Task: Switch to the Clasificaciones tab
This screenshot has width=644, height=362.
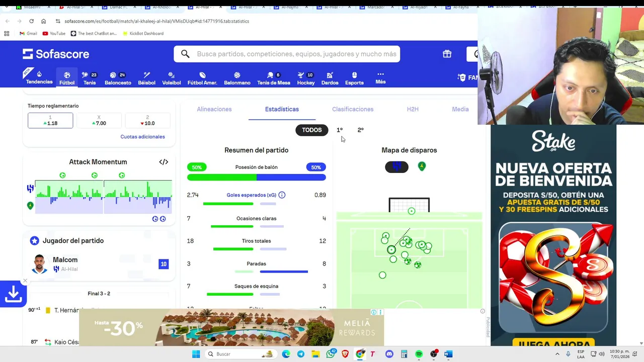Action: 353,109
